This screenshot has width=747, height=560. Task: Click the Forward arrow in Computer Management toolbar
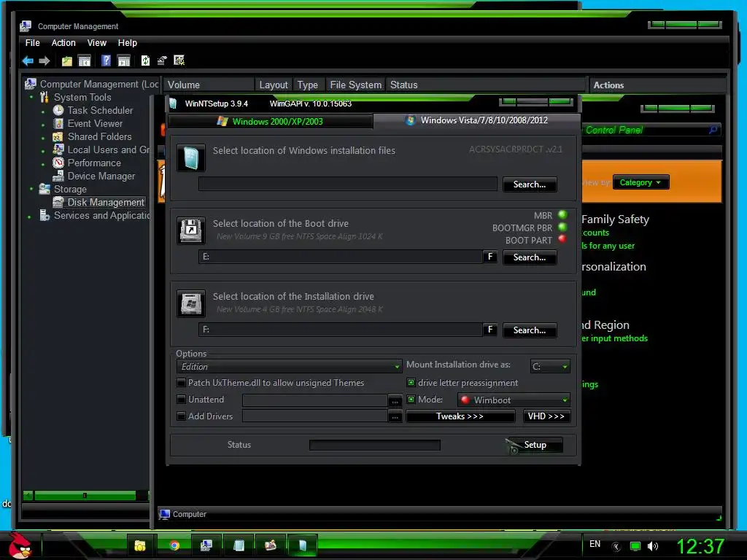coord(44,61)
